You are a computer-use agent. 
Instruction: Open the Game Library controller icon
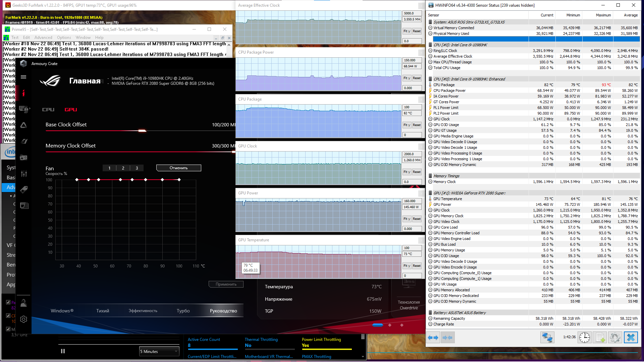[x=23, y=157]
